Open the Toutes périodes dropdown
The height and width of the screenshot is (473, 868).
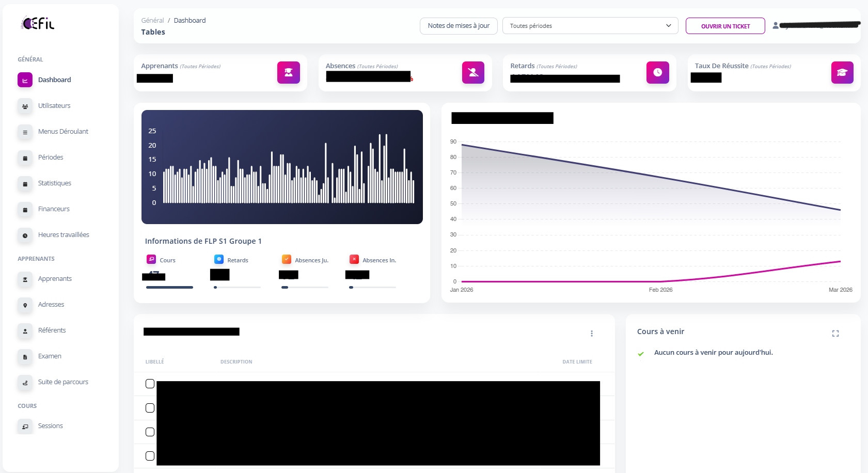coord(590,26)
